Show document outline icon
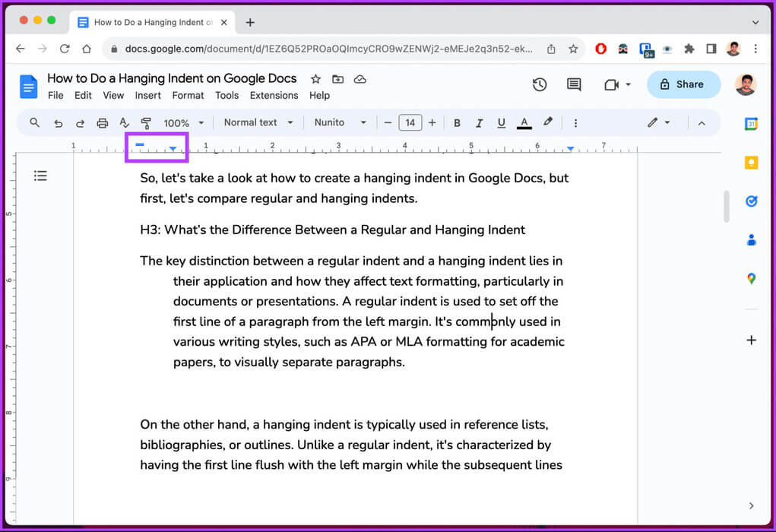 40,176
